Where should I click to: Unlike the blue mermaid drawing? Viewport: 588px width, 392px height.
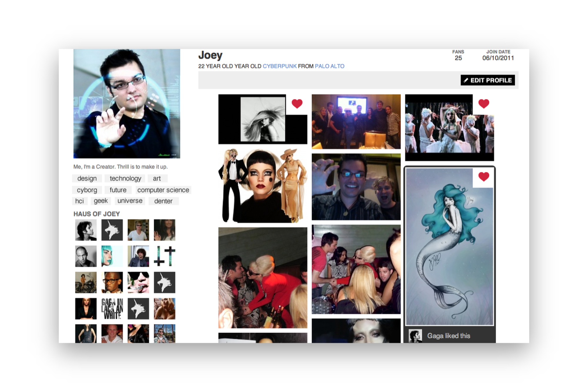coord(484,177)
